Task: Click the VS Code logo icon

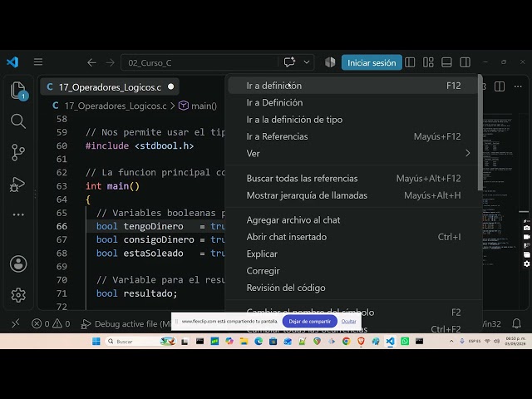Action: tap(12, 62)
